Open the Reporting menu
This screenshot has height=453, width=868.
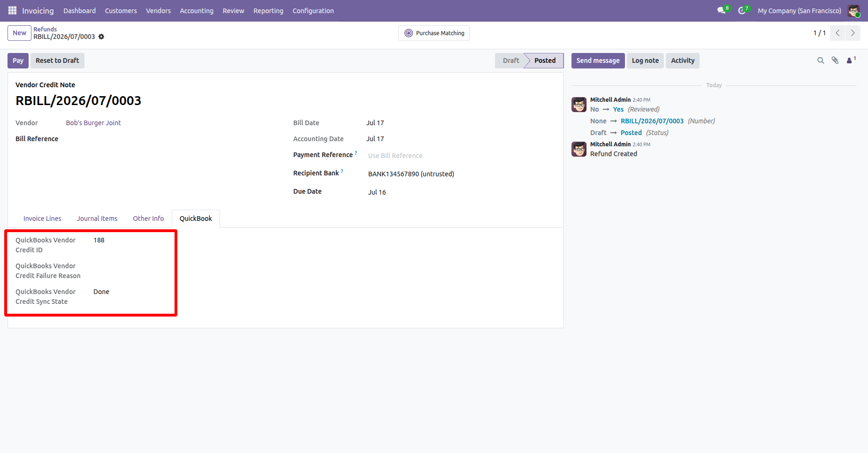coord(268,11)
